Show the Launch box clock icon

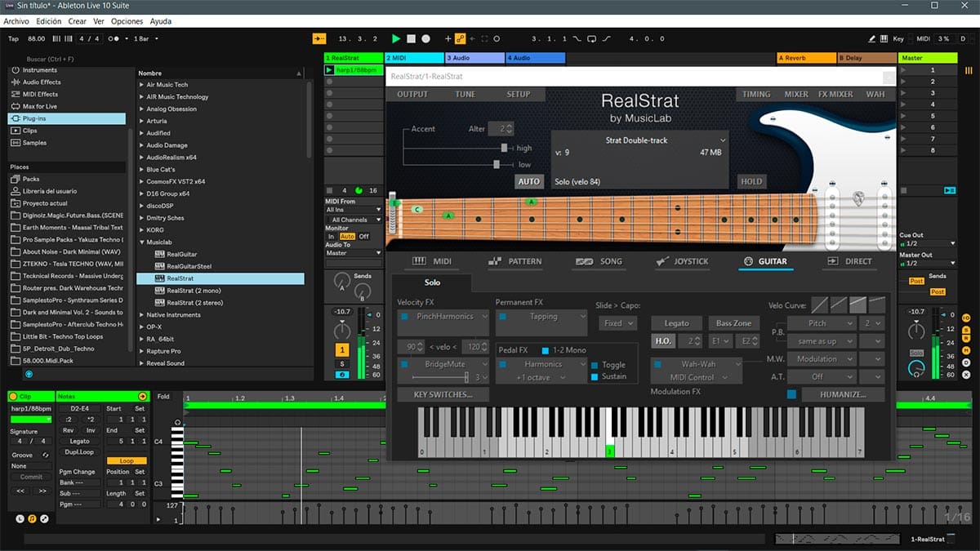[20, 518]
